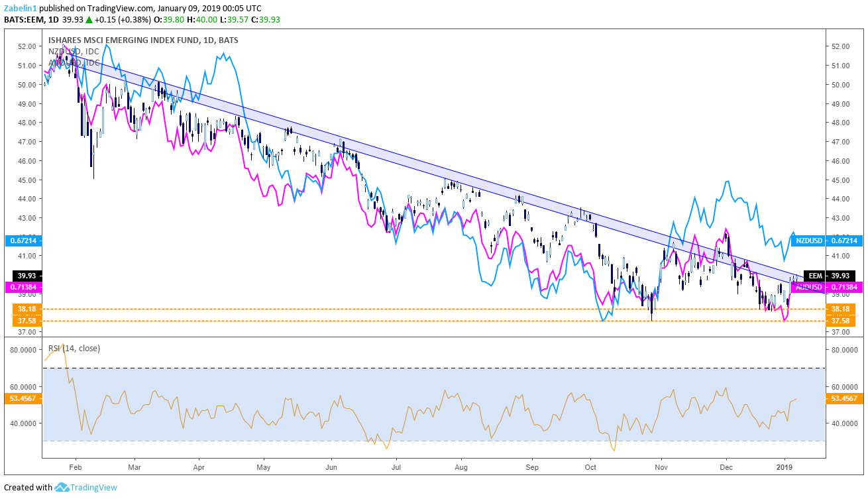Click the 60.0000 tick on the left RSI scale
868x499 pixels.
pyautogui.click(x=22, y=386)
